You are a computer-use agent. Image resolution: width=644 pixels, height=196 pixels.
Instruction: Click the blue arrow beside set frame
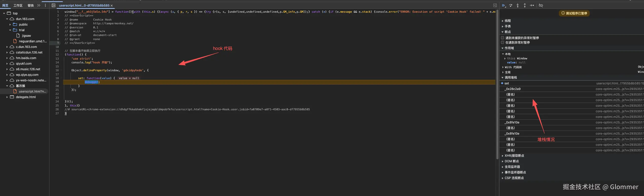(x=502, y=83)
